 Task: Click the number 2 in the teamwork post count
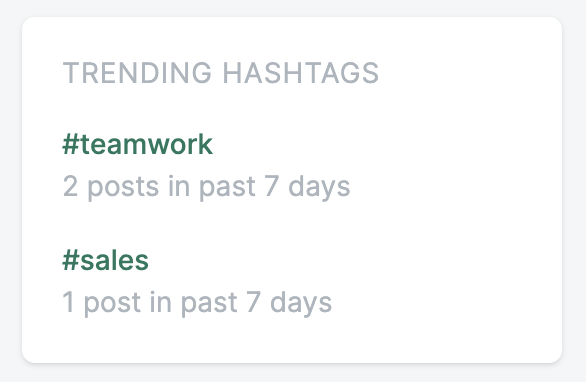[70, 186]
